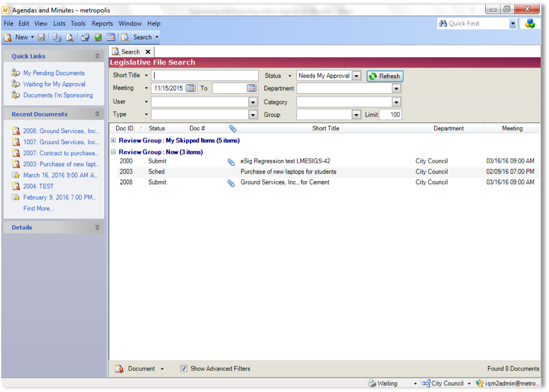Click the icon beside Waiting for My Approval

pyautogui.click(x=16, y=84)
